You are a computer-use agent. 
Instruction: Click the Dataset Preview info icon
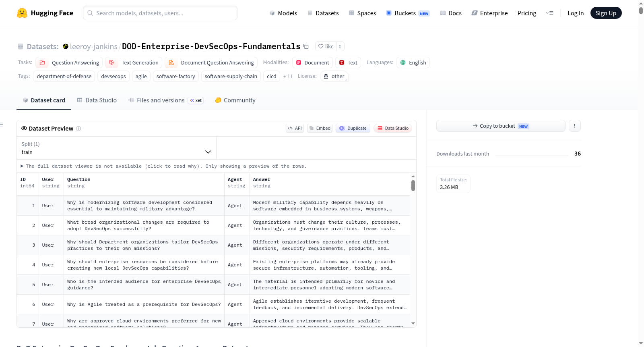pyautogui.click(x=78, y=129)
